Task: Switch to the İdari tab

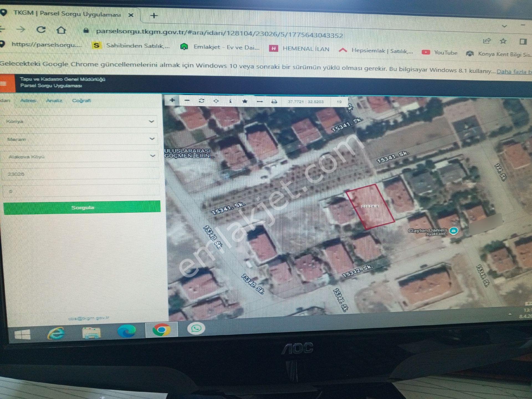Action: [x=5, y=100]
